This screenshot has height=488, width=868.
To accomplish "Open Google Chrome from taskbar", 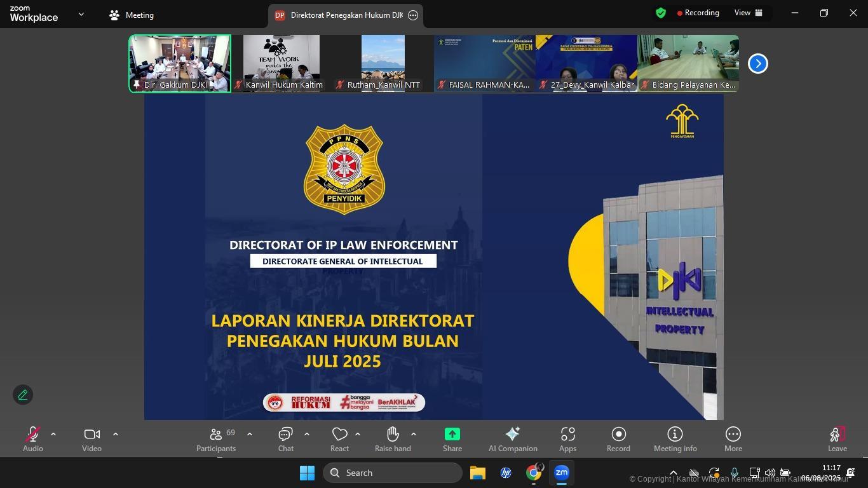I will coord(534,473).
